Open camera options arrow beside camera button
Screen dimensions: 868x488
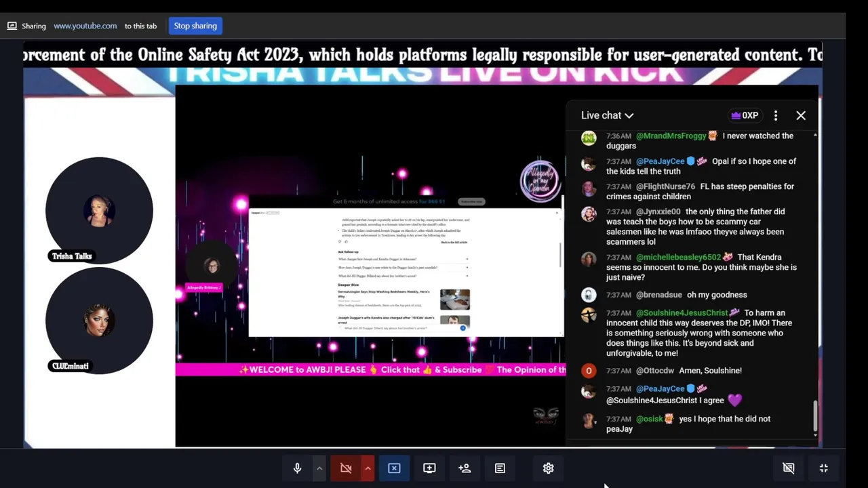(x=368, y=468)
